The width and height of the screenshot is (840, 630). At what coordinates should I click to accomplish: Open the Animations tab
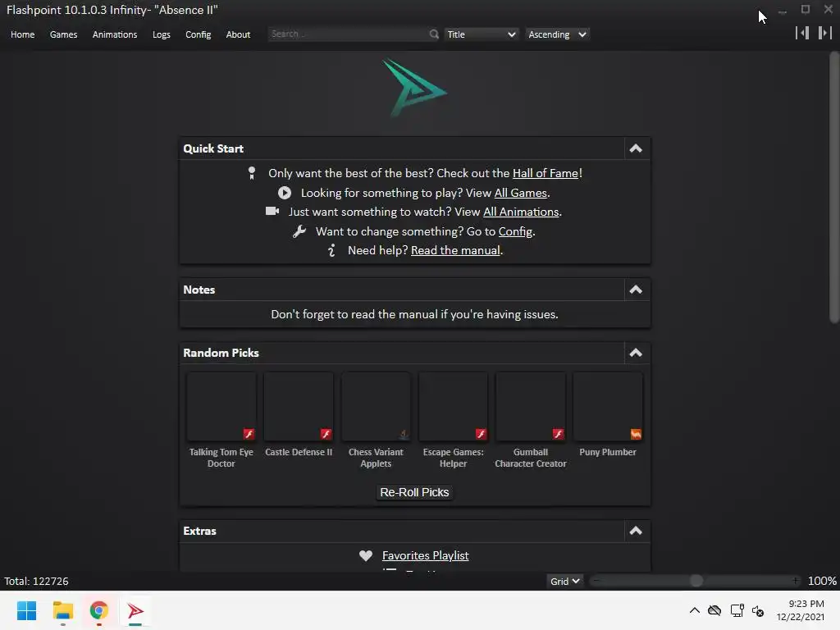(115, 34)
